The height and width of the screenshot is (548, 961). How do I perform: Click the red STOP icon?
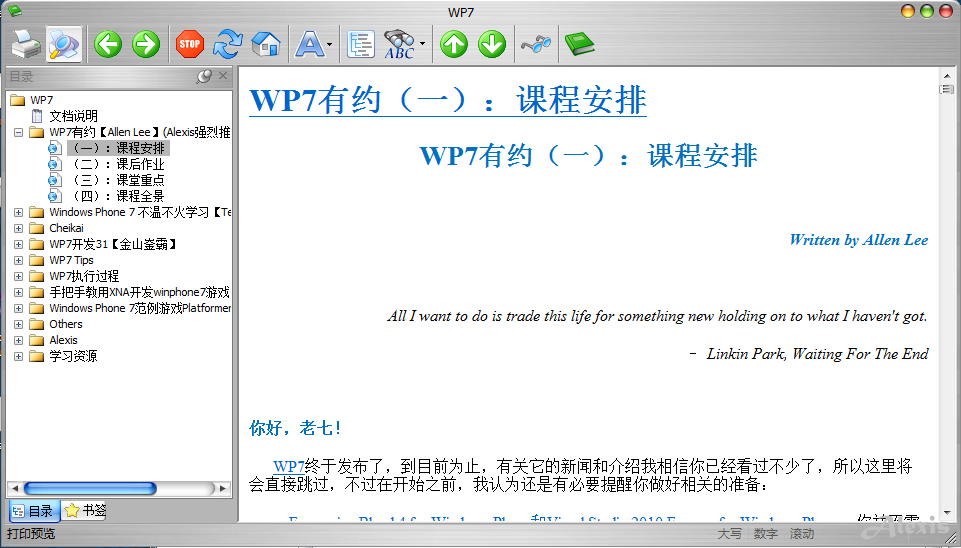click(x=190, y=44)
